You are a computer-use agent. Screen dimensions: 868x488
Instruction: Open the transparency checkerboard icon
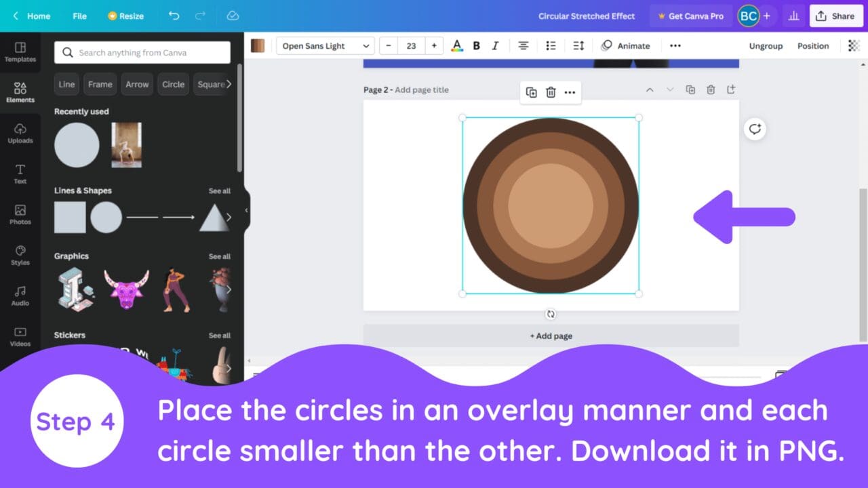854,45
